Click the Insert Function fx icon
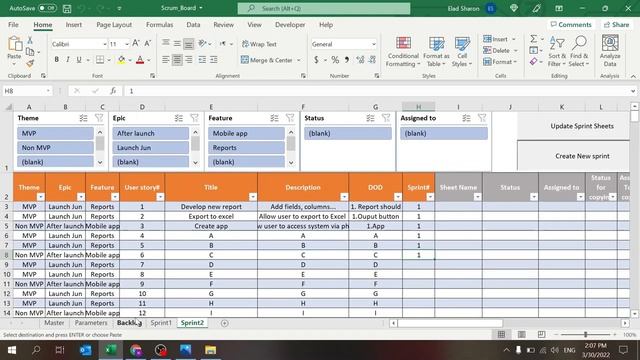Viewport: 640px width, 360px height. (113, 91)
